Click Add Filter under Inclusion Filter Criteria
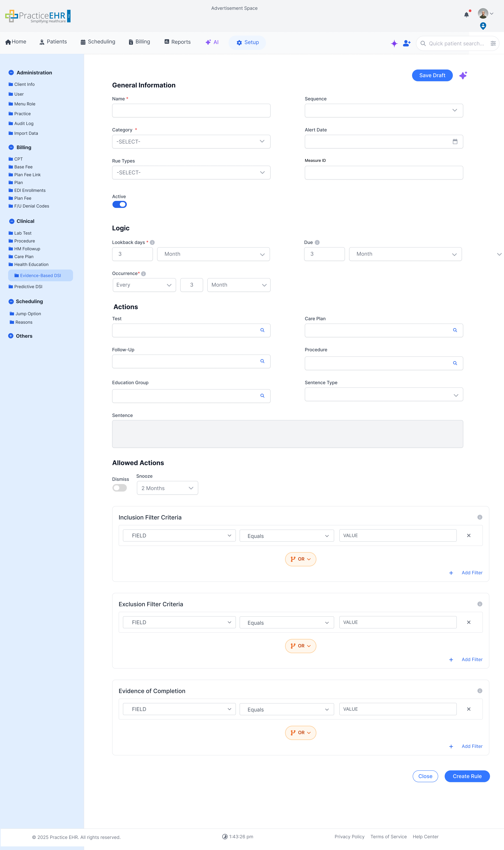 point(472,572)
